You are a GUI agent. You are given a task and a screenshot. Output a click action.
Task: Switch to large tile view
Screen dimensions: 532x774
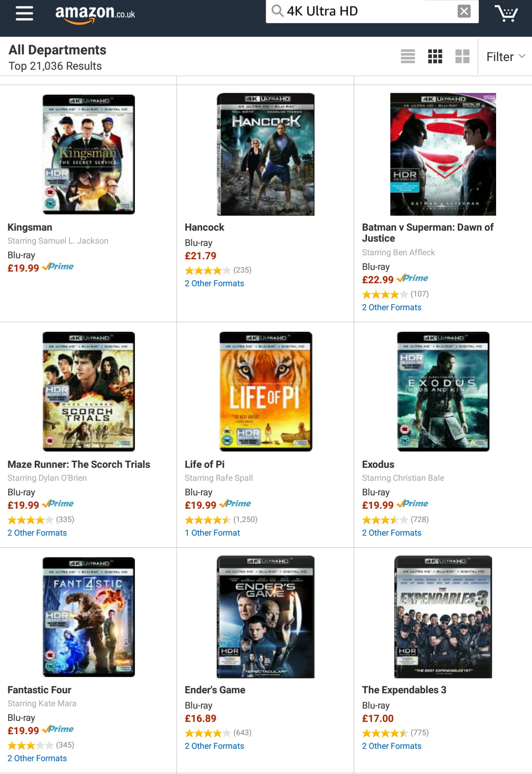[x=462, y=56]
